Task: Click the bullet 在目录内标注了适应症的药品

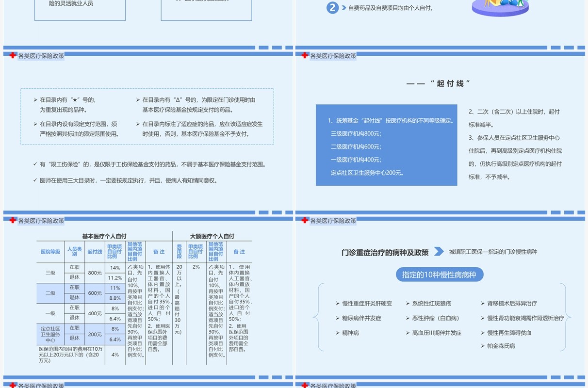Action: point(199,129)
